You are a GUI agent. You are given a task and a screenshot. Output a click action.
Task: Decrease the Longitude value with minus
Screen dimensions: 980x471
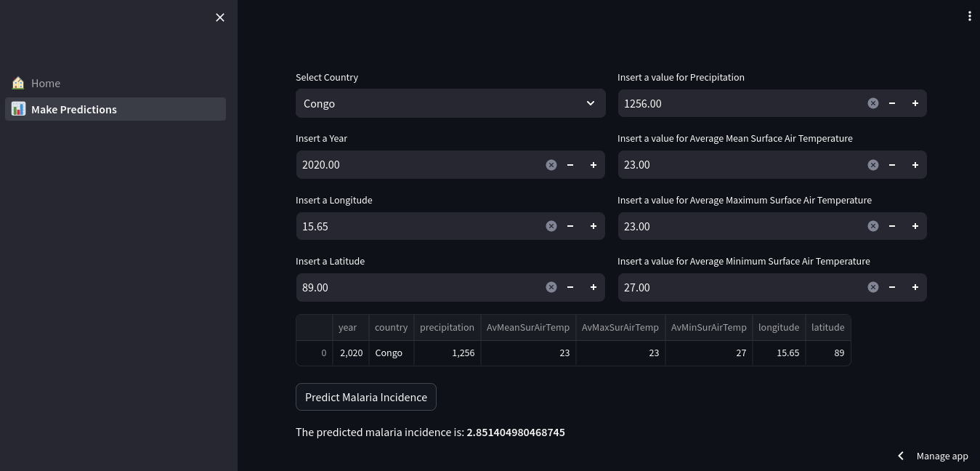(x=570, y=226)
